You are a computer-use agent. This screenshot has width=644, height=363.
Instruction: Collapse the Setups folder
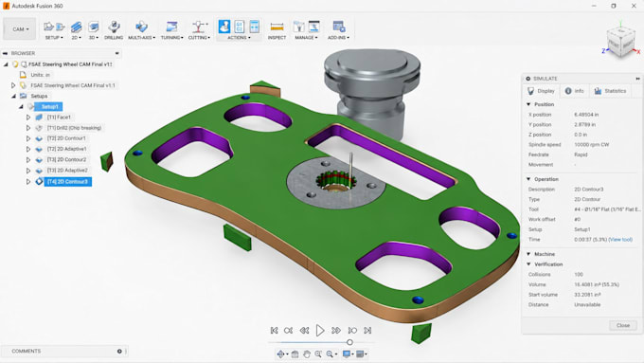coord(13,96)
